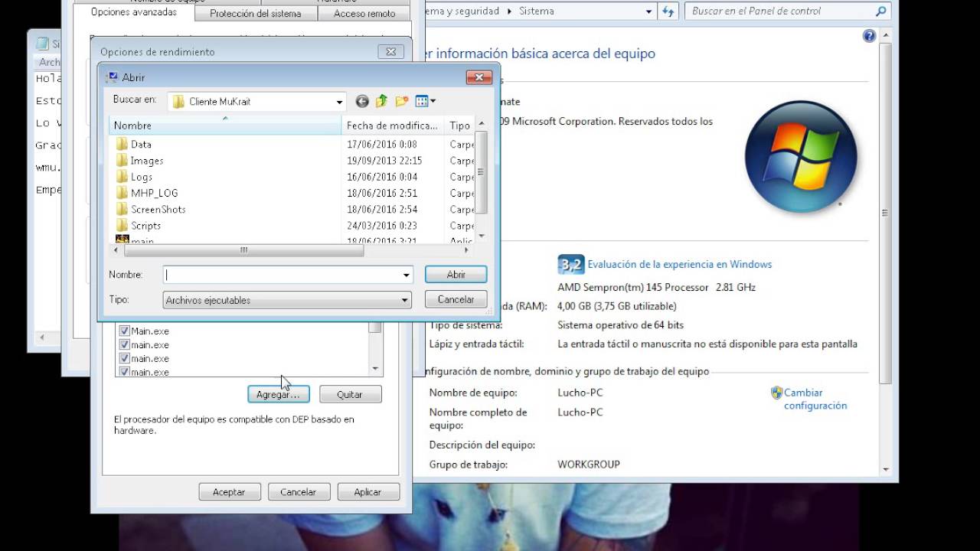Select the MHP_LOG folder icon

pyautogui.click(x=122, y=193)
